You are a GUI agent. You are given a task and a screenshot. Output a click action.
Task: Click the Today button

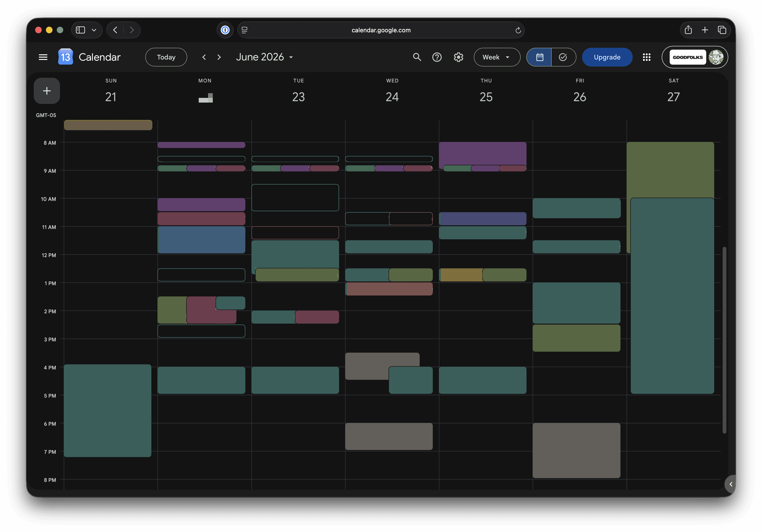click(x=166, y=57)
